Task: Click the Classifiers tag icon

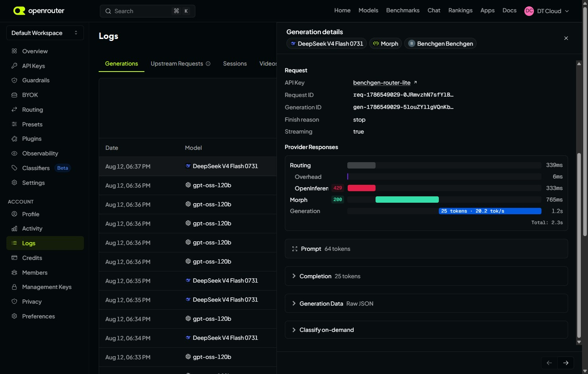Action: click(x=14, y=168)
